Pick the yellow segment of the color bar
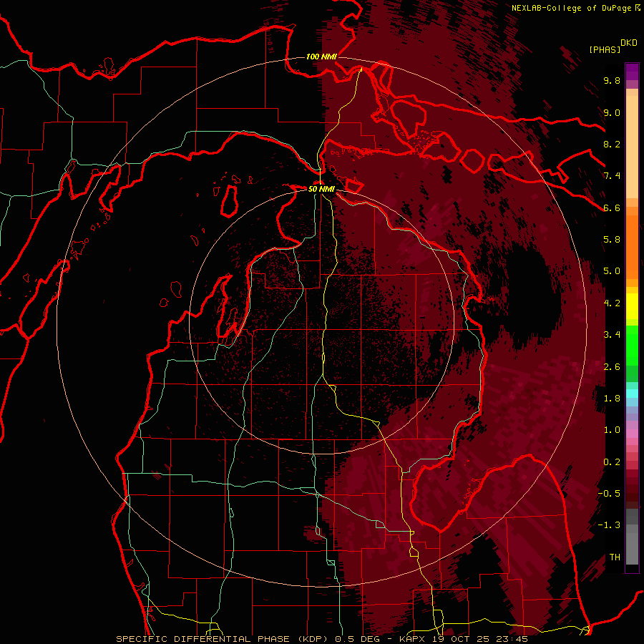This screenshot has width=644, height=644. (x=632, y=306)
